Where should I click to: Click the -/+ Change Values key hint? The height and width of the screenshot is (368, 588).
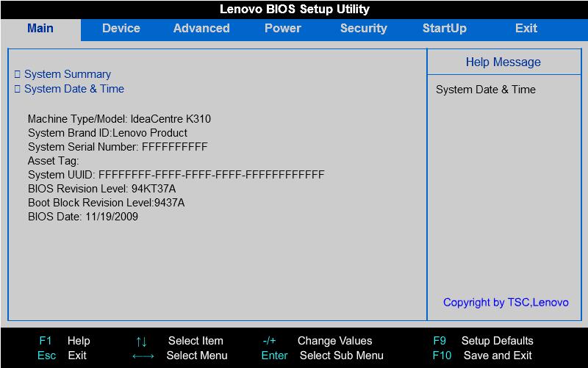[269, 341]
